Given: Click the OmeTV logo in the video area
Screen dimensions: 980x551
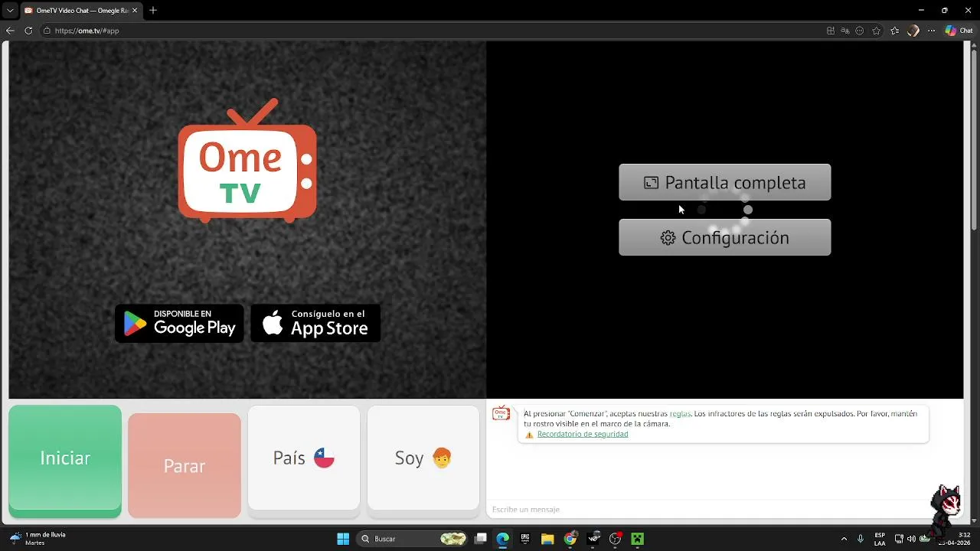Looking at the screenshot, I should (x=247, y=161).
